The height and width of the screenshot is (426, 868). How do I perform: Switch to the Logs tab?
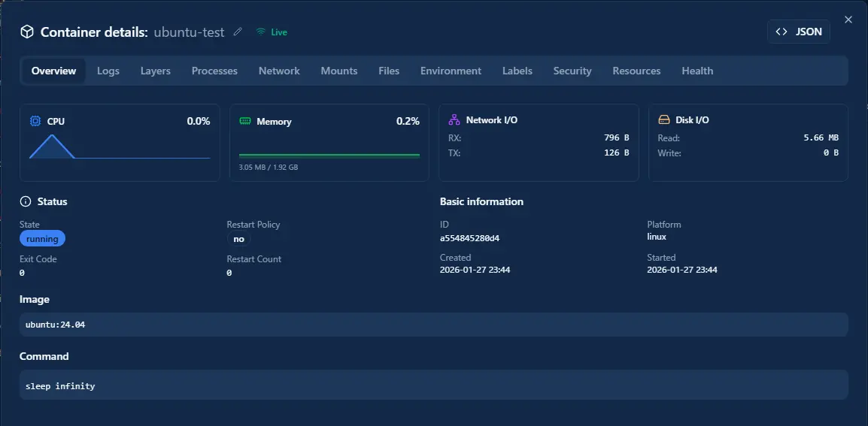(108, 71)
